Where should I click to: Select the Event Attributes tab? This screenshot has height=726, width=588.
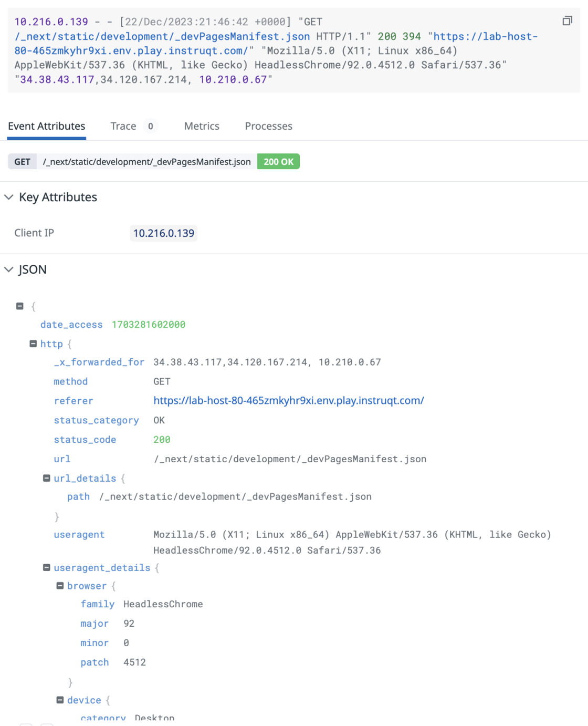(46, 126)
